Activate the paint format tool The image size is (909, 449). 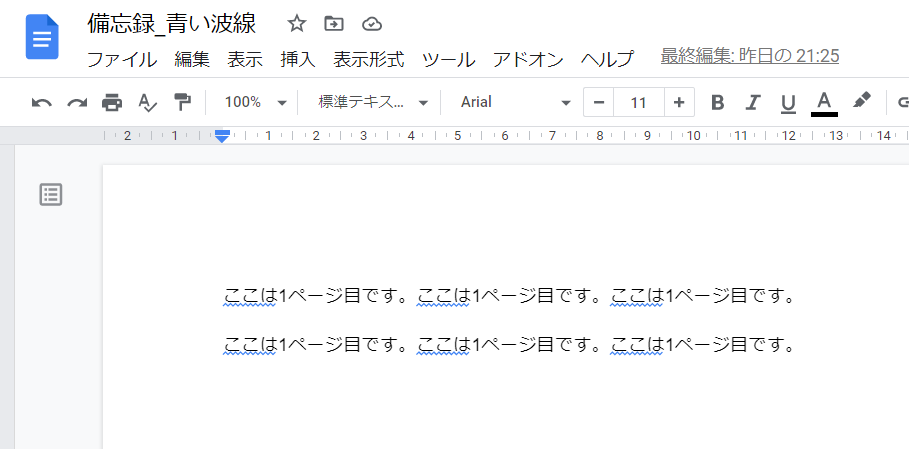183,103
